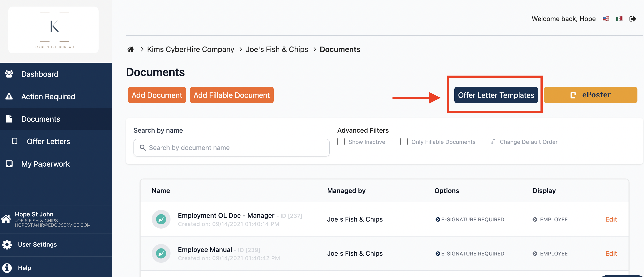Click the Documents breadcrumb text
Image resolution: width=644 pixels, height=277 pixels.
point(340,49)
